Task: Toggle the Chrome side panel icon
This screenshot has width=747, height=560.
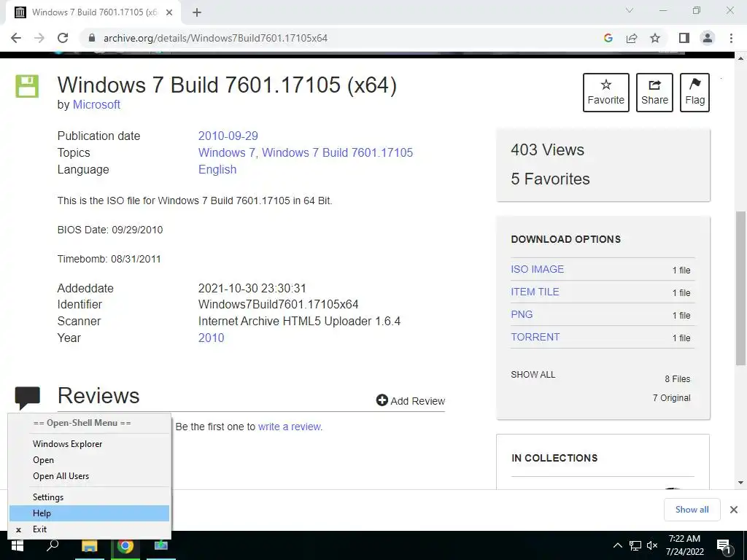Action: point(684,38)
